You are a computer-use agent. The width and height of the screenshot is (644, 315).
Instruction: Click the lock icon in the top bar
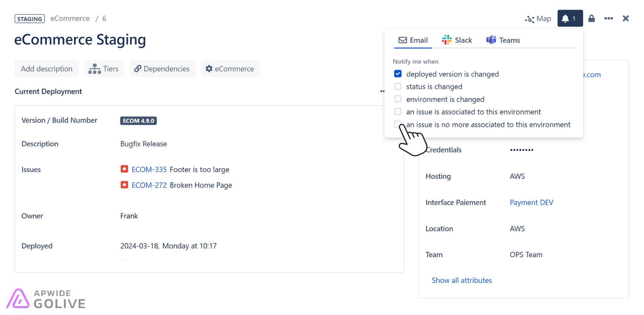[591, 18]
